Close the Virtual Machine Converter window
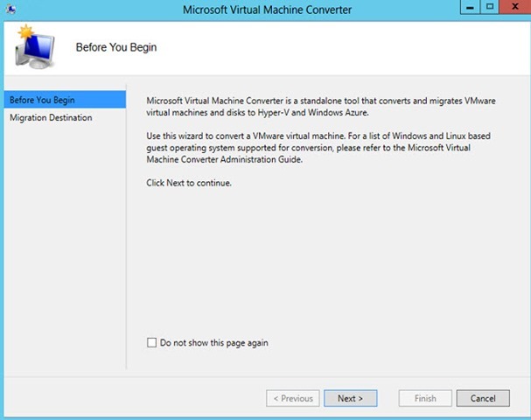This screenshot has width=531, height=420. click(514, 7)
